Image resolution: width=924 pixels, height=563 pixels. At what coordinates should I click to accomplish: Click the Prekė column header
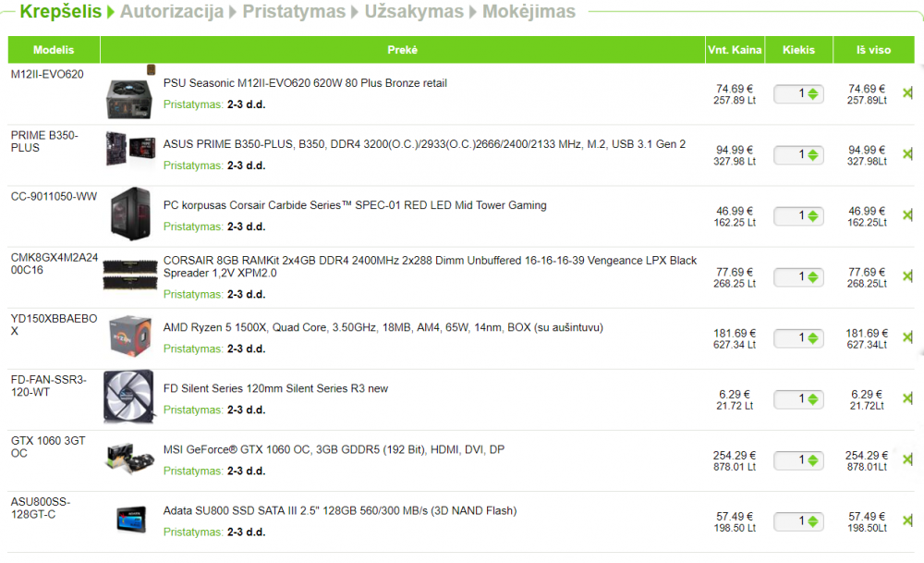pos(403,50)
